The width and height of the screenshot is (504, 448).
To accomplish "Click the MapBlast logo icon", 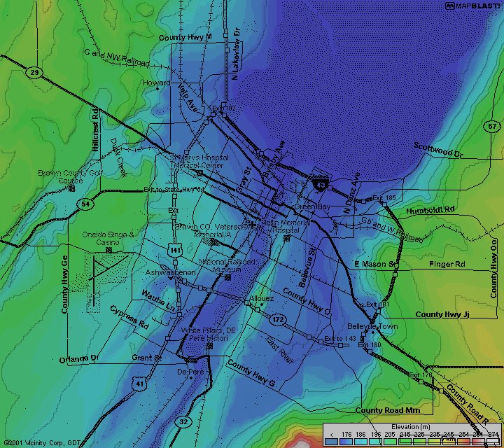I will (450, 6).
